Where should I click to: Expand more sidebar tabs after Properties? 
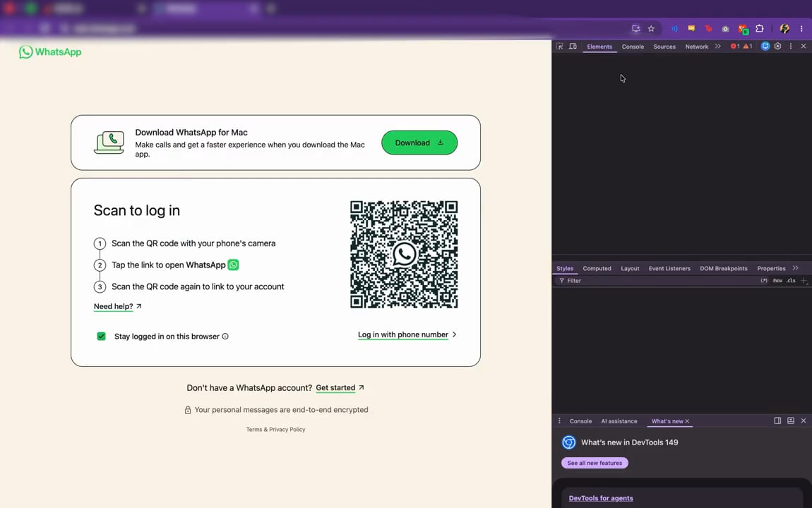click(796, 268)
